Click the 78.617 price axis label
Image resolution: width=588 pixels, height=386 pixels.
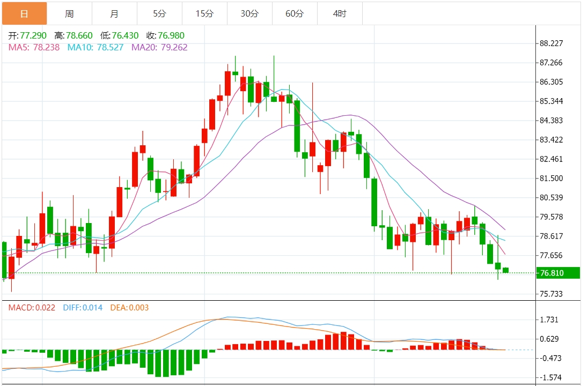tap(552, 236)
